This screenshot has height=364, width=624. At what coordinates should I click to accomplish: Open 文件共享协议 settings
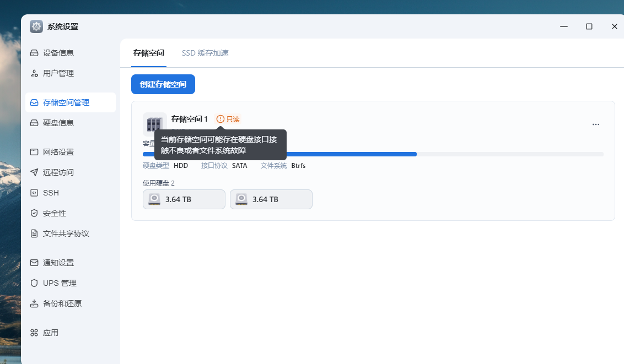coord(71,233)
